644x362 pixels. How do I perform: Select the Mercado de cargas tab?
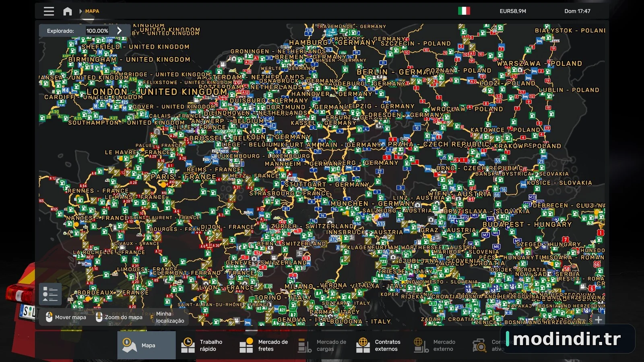pyautogui.click(x=322, y=345)
